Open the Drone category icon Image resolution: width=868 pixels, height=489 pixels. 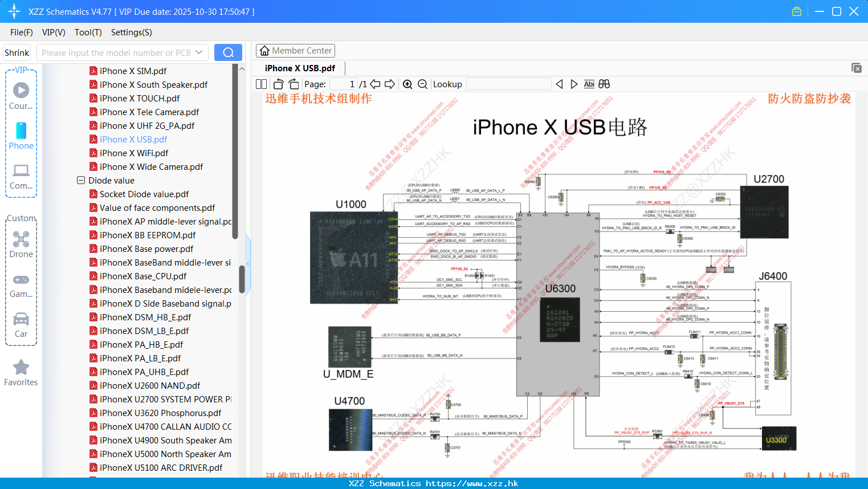click(21, 244)
